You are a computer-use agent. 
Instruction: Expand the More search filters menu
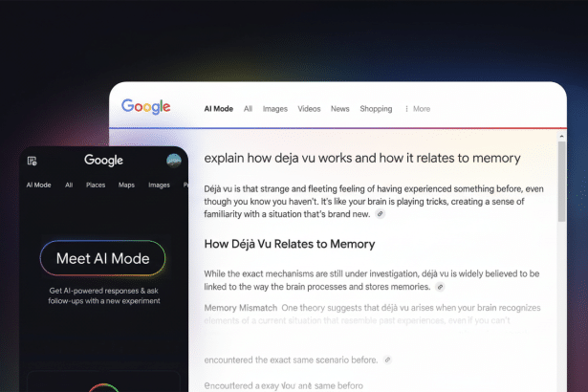point(421,109)
